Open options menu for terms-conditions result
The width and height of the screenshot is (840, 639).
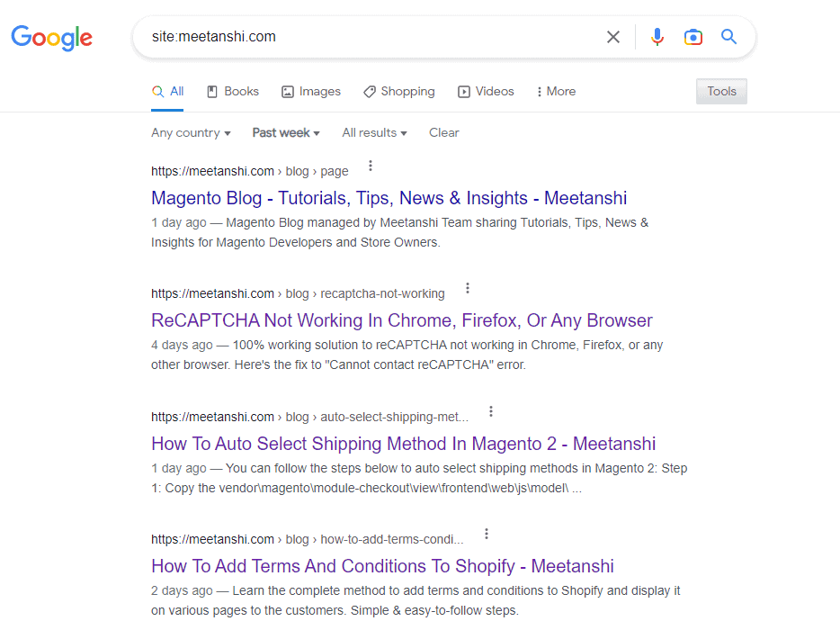tap(487, 534)
